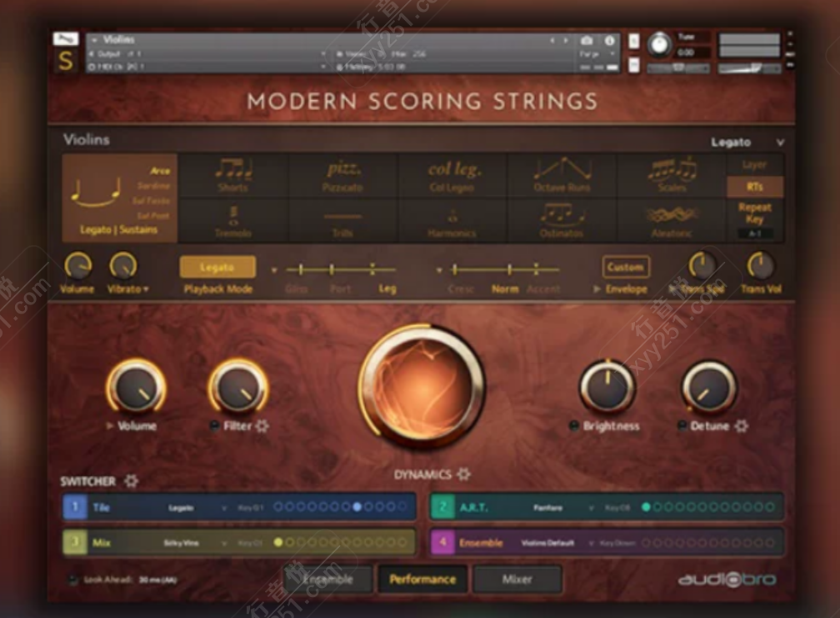Open the Detune settings gear

point(742,426)
